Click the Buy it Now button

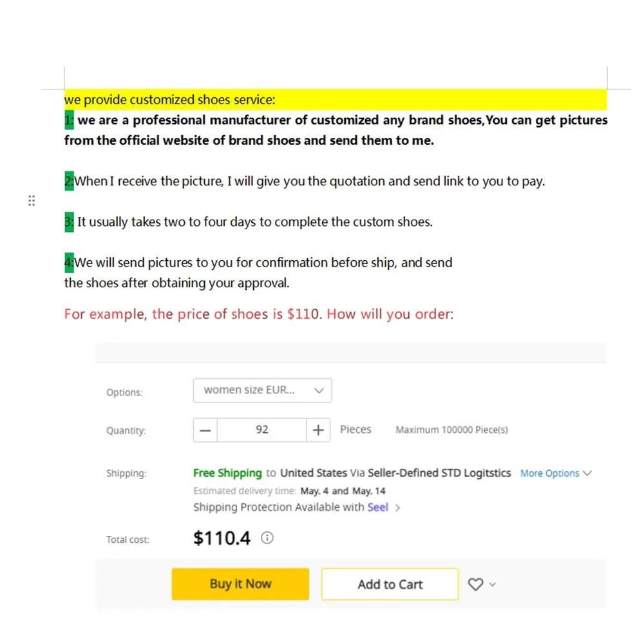coord(240,584)
